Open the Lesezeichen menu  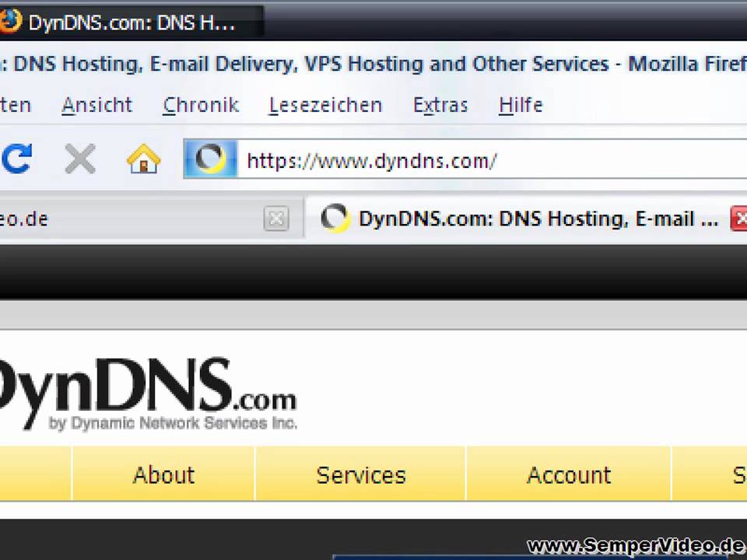pyautogui.click(x=325, y=105)
